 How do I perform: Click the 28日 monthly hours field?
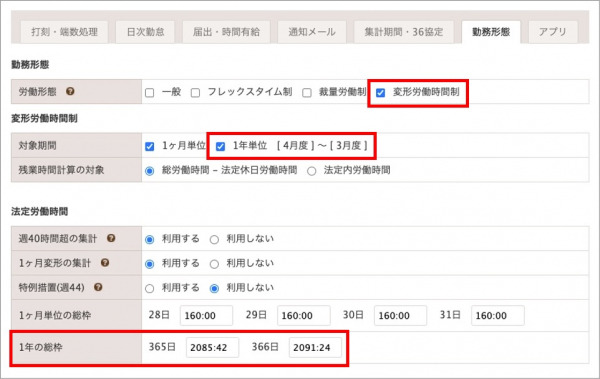[206, 316]
